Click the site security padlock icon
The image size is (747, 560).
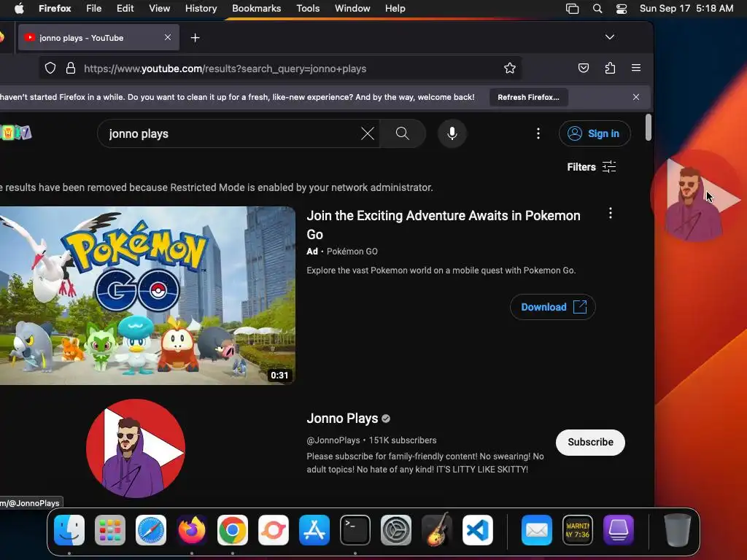coord(71,68)
